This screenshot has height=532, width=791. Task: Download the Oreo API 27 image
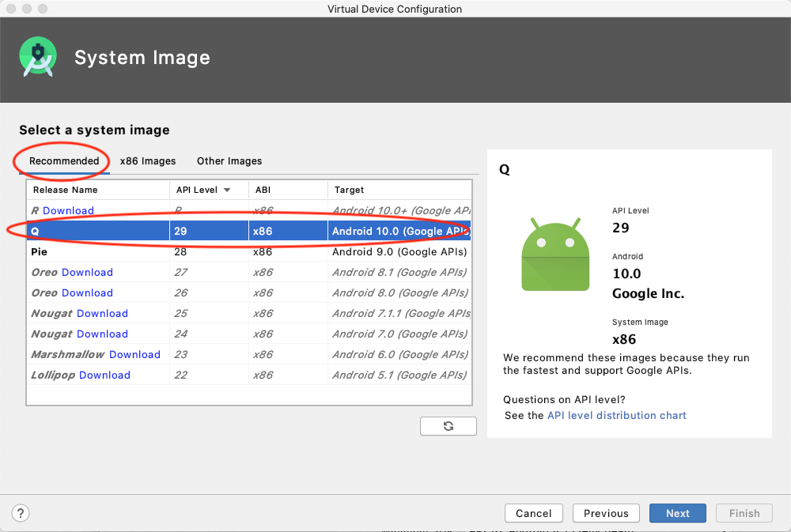point(87,272)
